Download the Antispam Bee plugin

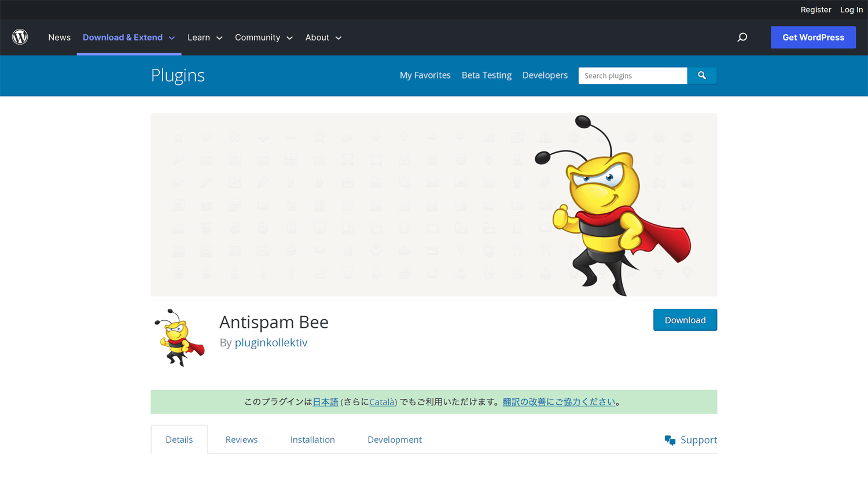(x=685, y=320)
